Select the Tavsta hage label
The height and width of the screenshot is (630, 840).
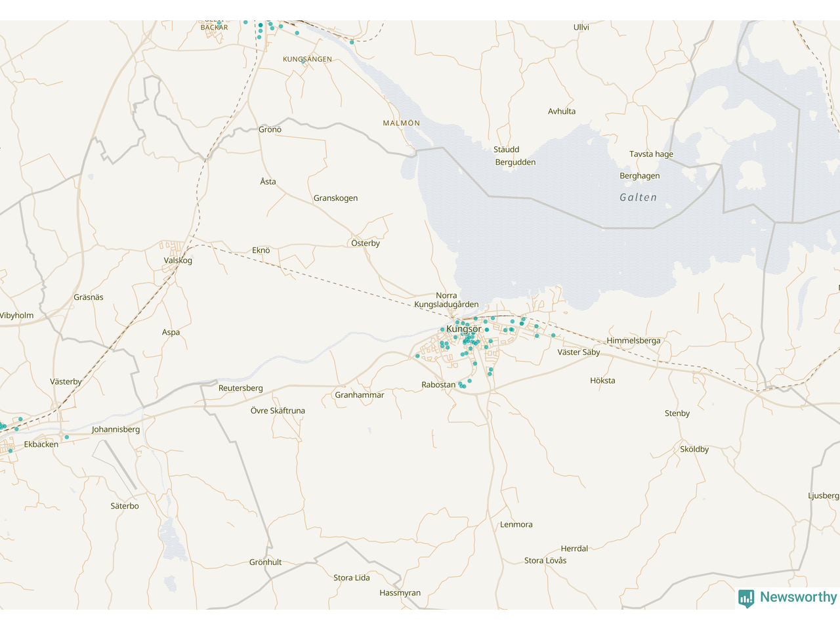pyautogui.click(x=651, y=154)
